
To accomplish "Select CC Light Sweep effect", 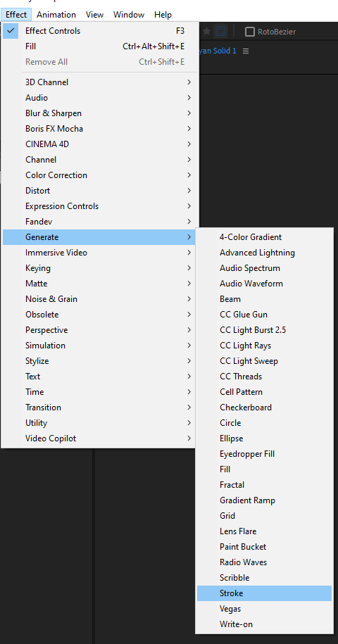I will pos(264,362).
